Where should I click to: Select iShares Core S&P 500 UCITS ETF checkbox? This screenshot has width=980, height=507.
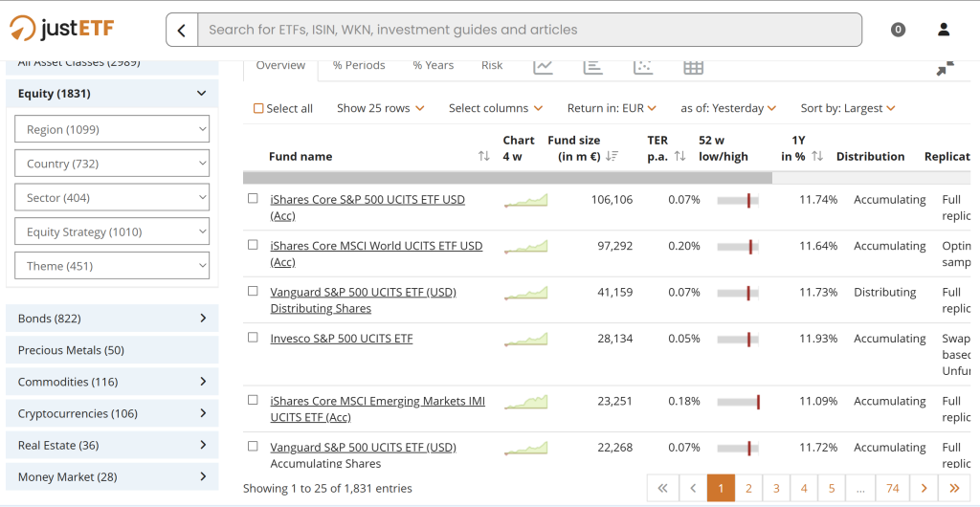point(253,199)
